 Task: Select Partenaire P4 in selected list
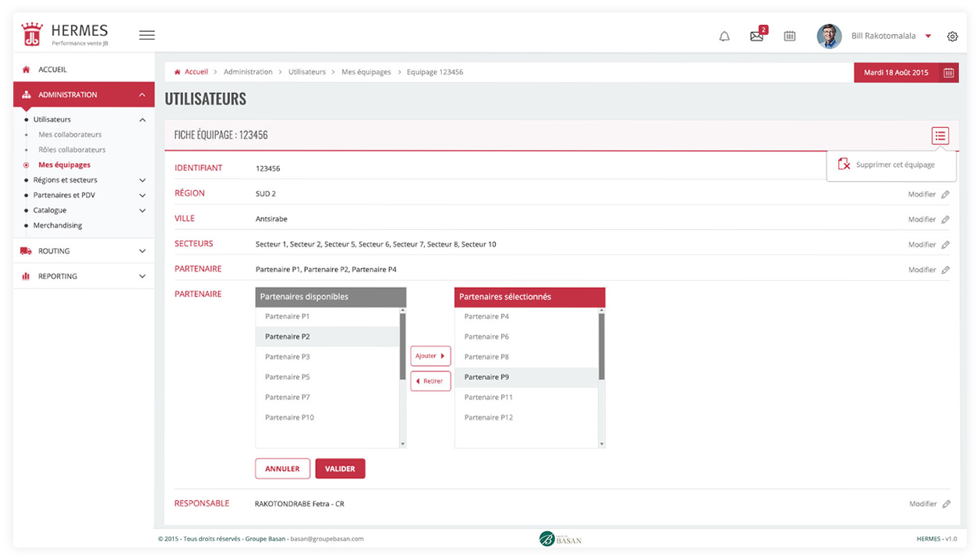pos(526,317)
